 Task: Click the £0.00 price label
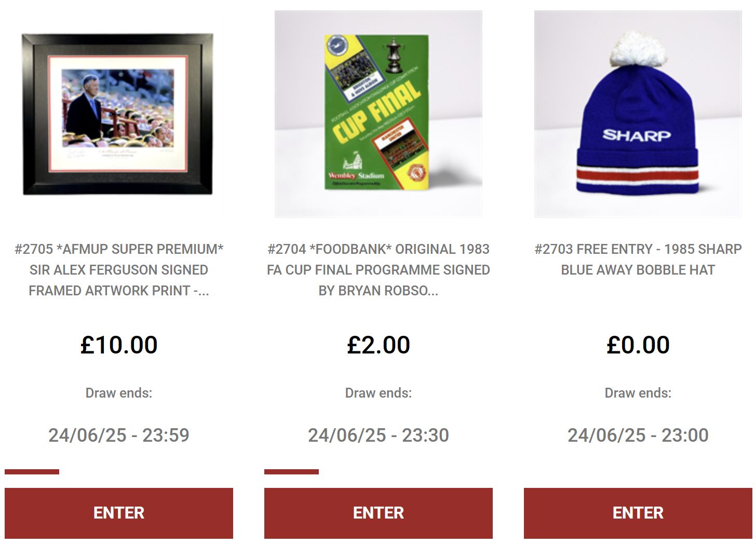638,345
